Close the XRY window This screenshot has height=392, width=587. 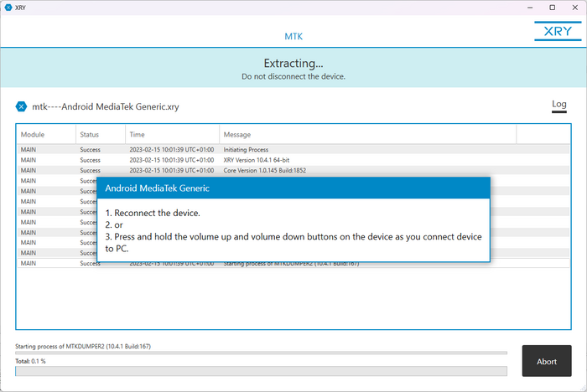click(575, 8)
